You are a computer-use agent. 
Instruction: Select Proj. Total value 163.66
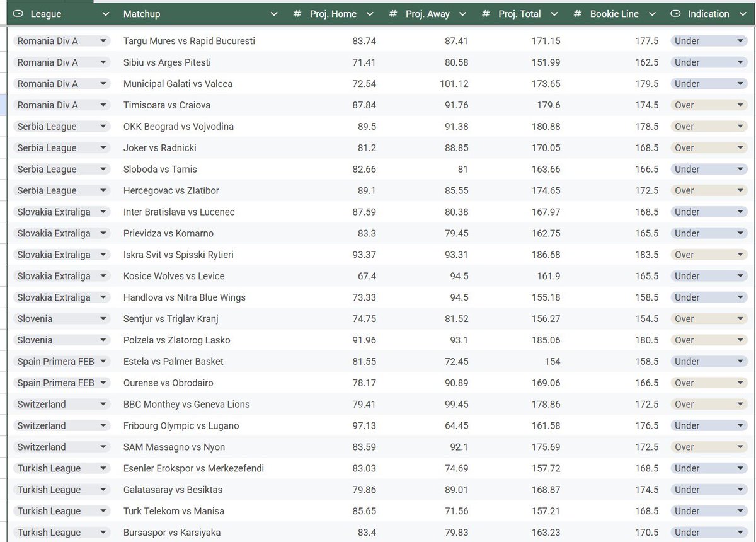[x=546, y=170]
